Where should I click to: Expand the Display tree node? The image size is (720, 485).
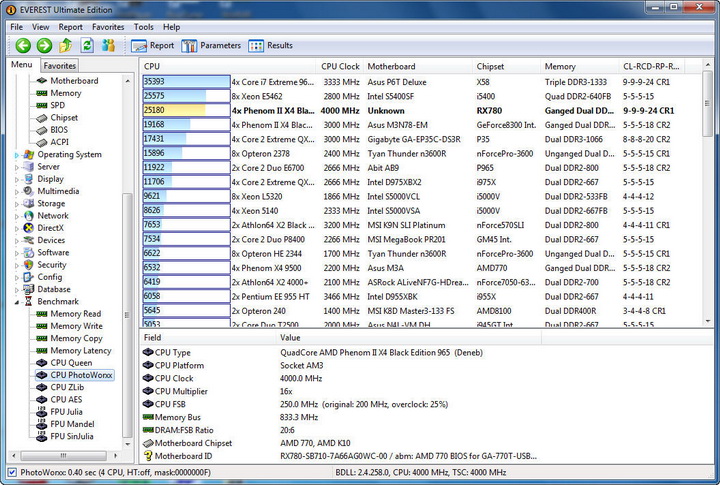pos(17,180)
